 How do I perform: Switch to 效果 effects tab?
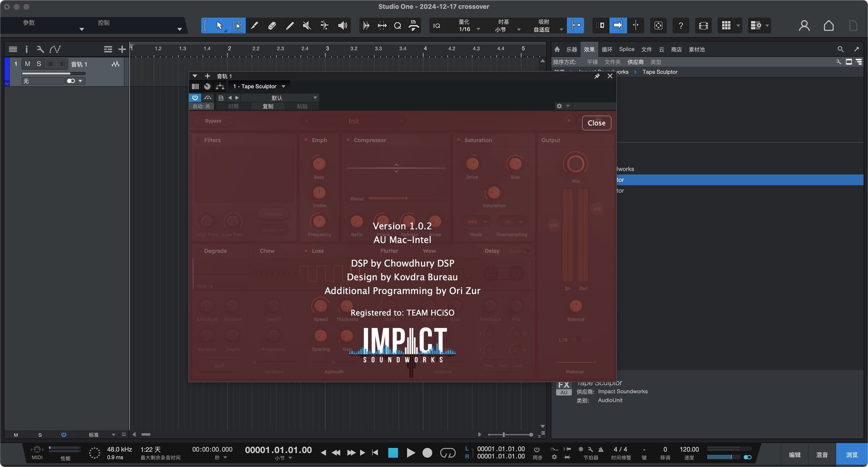pyautogui.click(x=589, y=49)
